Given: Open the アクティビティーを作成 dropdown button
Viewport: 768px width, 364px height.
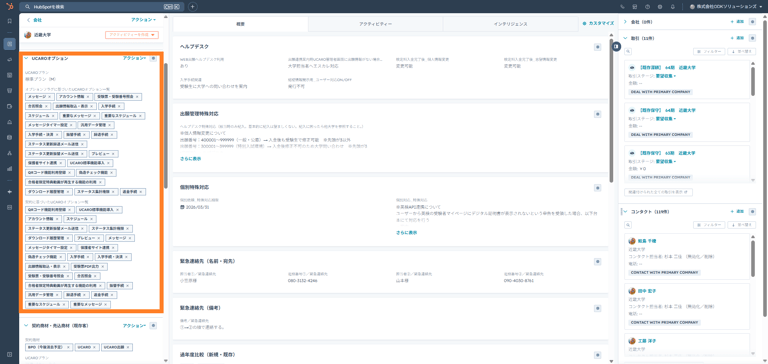Looking at the screenshot, I should (x=132, y=35).
